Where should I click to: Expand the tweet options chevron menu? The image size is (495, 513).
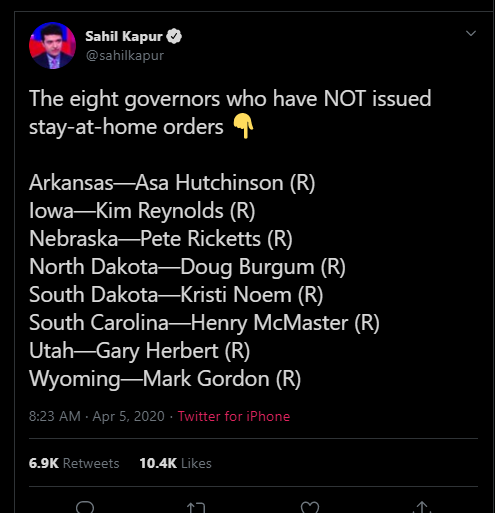471,33
